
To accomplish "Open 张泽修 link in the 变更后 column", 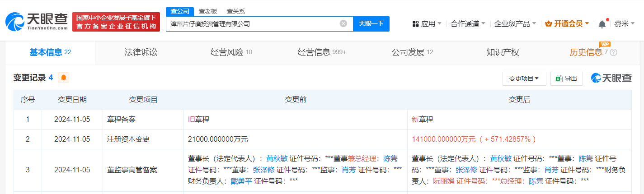I will tap(466, 170).
